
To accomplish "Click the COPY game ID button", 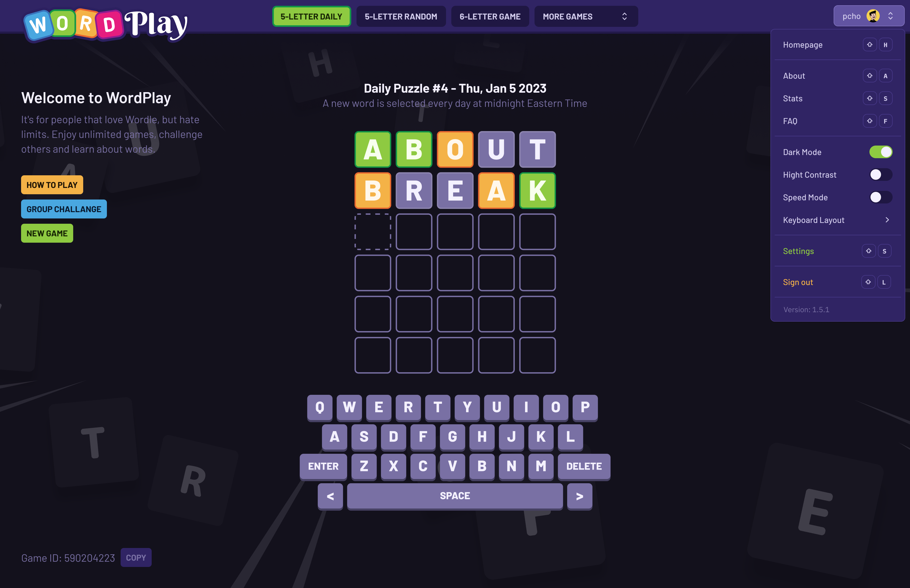I will (x=135, y=557).
